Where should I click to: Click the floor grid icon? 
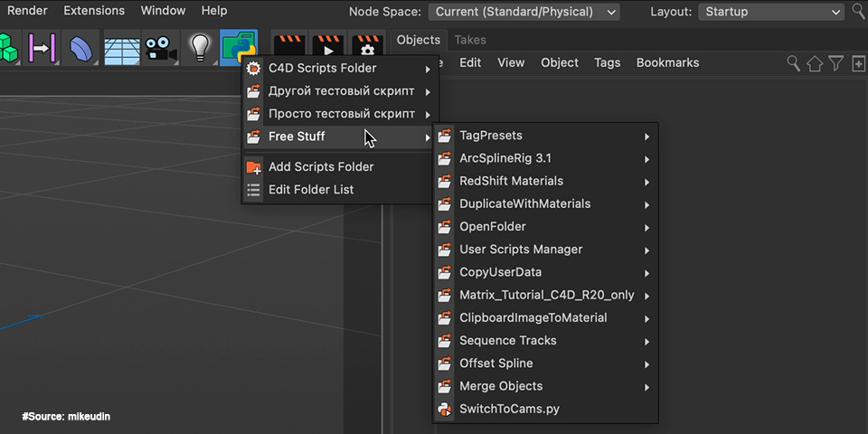pos(122,51)
